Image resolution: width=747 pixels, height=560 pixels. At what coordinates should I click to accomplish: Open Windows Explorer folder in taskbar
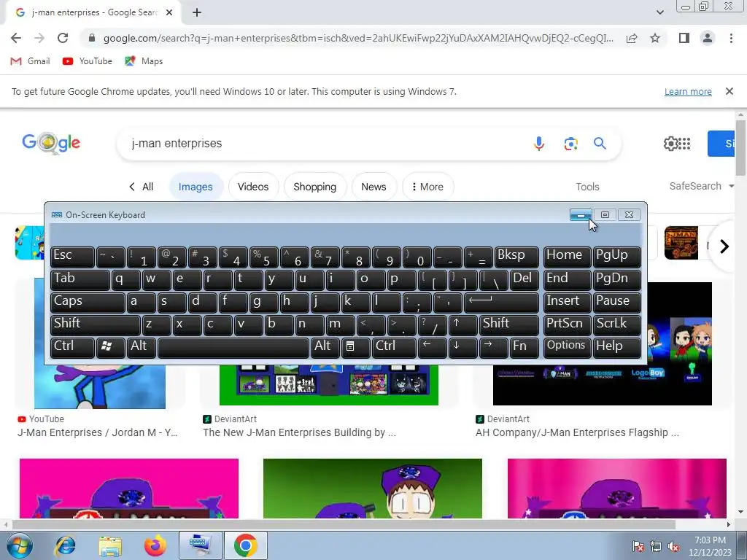tap(111, 545)
